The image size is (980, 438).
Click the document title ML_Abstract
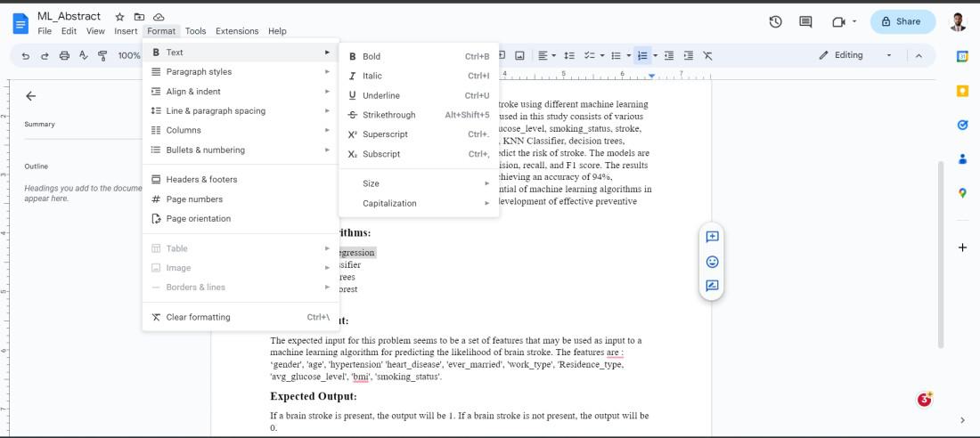[69, 17]
